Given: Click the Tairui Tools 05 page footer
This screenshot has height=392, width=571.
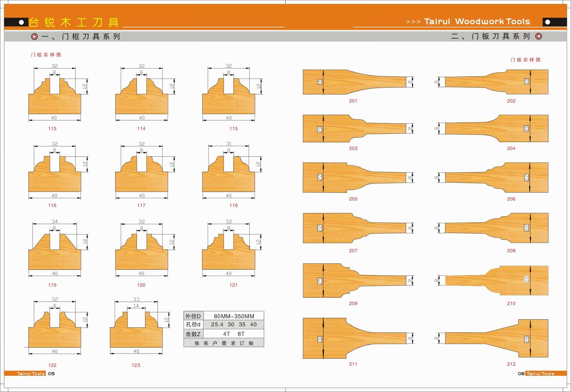Looking at the screenshot, I should pos(31,373).
